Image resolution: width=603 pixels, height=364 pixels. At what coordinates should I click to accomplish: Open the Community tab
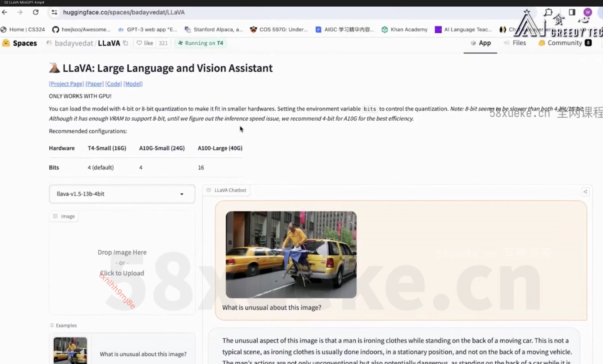point(565,43)
